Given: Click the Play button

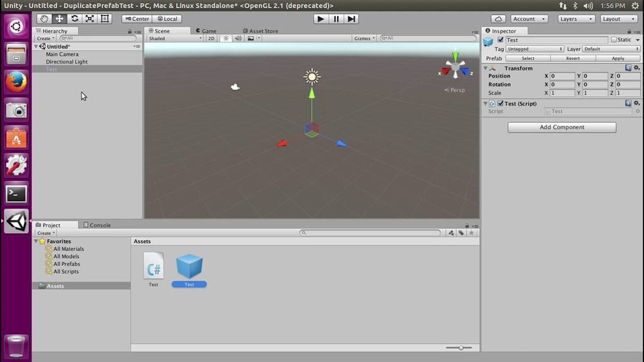Looking at the screenshot, I should point(321,19).
